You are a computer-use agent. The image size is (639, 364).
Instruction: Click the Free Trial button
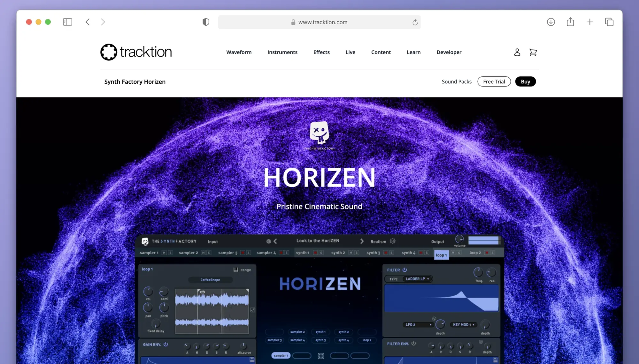494,81
